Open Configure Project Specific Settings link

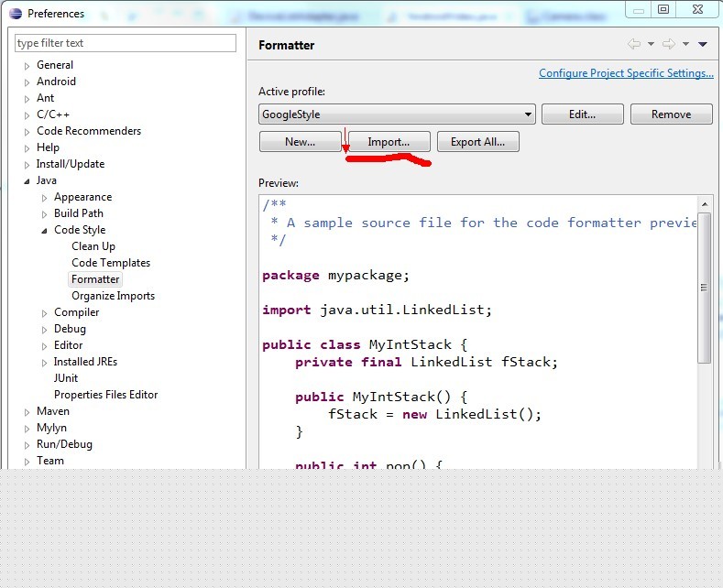click(x=626, y=72)
